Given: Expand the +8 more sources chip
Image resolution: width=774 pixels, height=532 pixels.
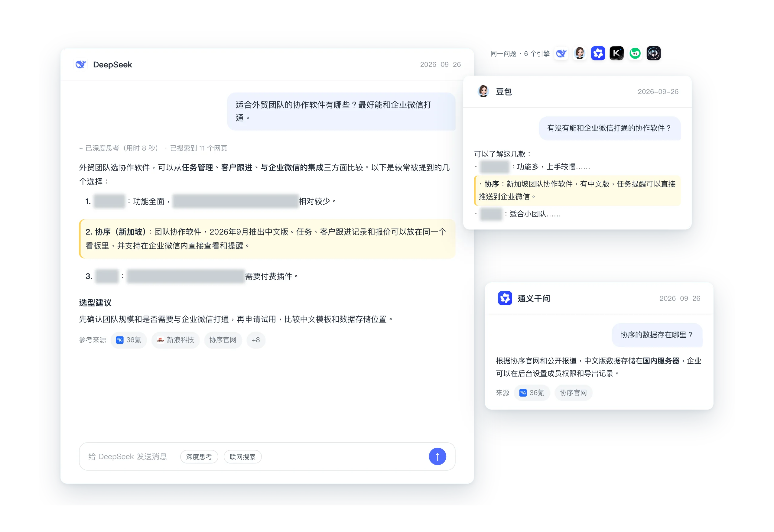Looking at the screenshot, I should coord(256,340).
